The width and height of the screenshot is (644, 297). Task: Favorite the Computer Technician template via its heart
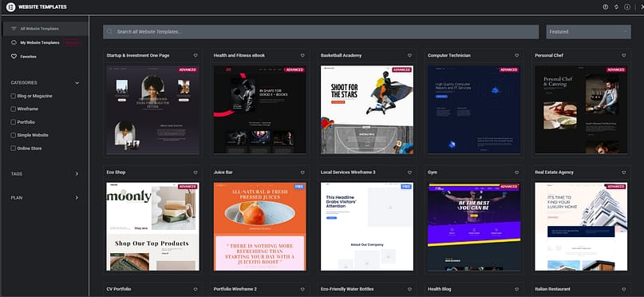(x=516, y=55)
